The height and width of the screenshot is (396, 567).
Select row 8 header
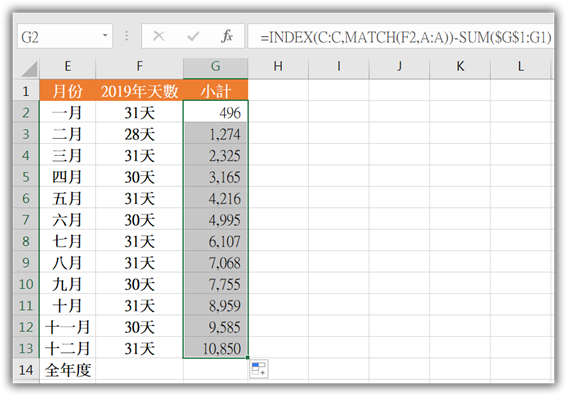tap(26, 241)
